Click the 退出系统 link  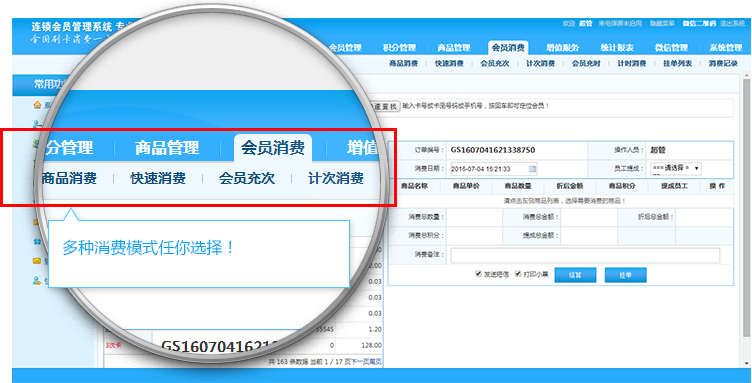coord(732,23)
